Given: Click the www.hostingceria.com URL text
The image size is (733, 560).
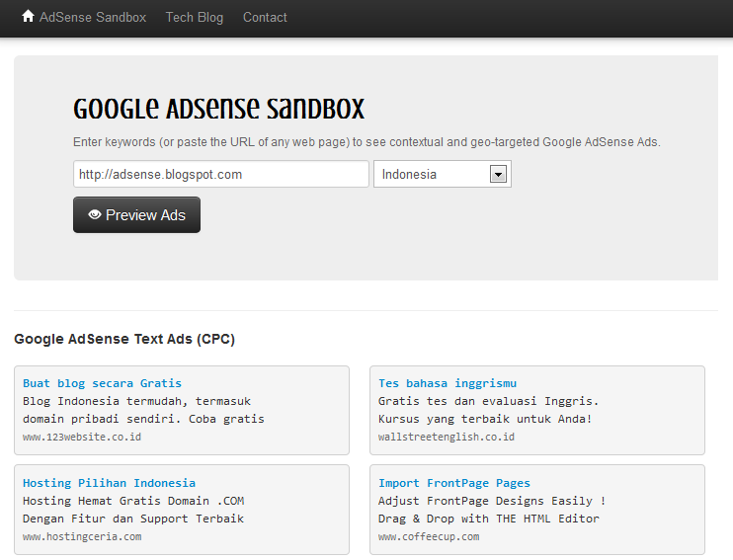Looking at the screenshot, I should coord(82,536).
